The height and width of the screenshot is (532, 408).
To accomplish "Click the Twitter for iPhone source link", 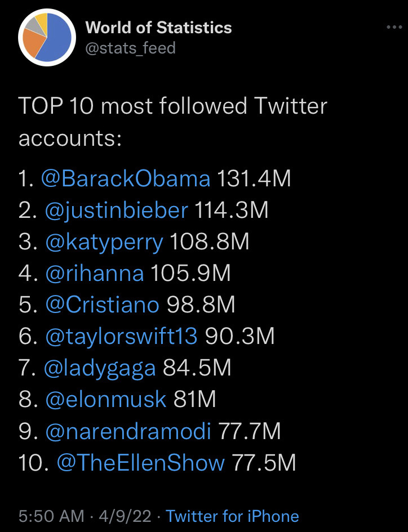I will pos(232,516).
